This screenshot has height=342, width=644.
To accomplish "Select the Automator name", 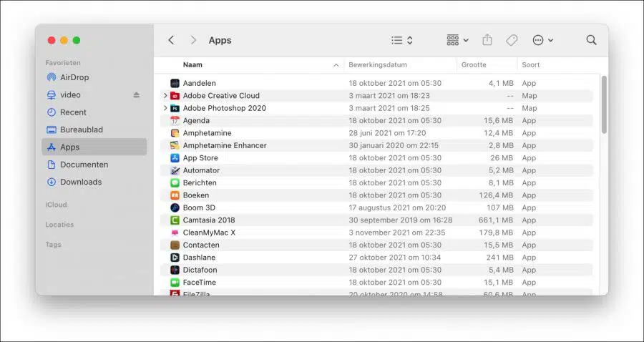I will click(x=201, y=170).
